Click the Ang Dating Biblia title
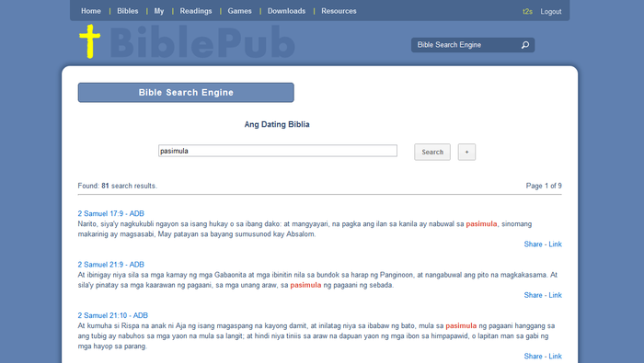 pos(277,124)
